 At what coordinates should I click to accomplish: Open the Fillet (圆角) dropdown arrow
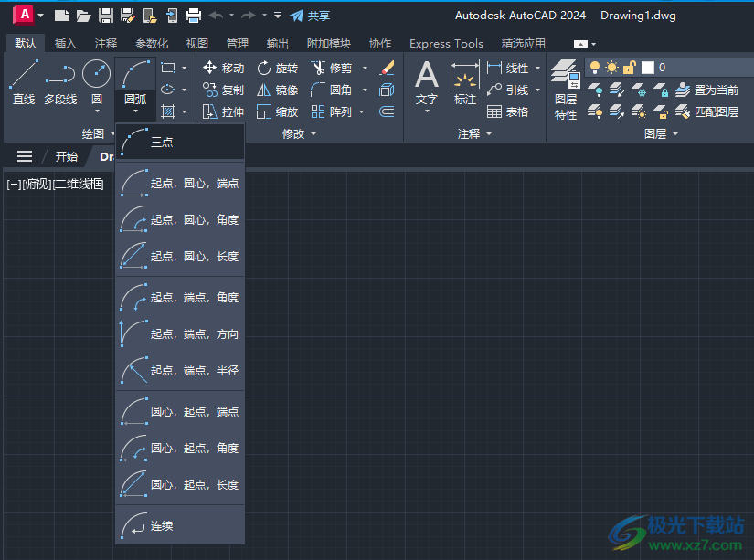coord(365,90)
